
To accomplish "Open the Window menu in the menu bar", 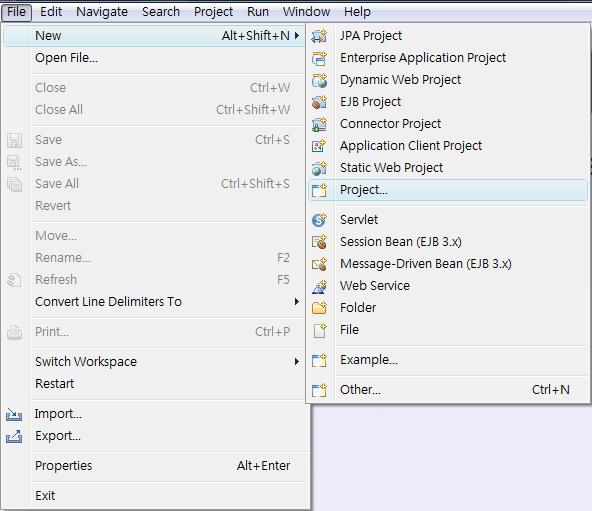I will [x=306, y=12].
